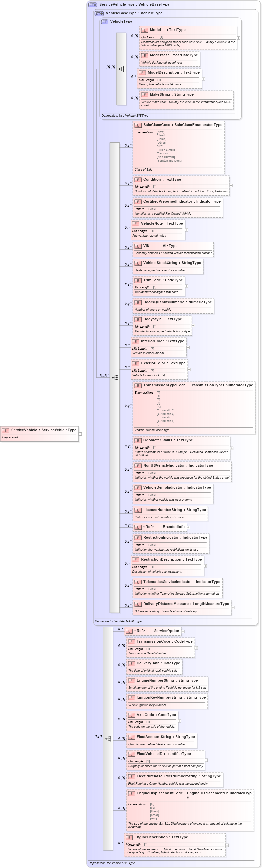Image resolution: width=262 pixels, height=868 pixels.
Task: Click the NonUSVehicleIndicator E icon
Action: (138, 466)
